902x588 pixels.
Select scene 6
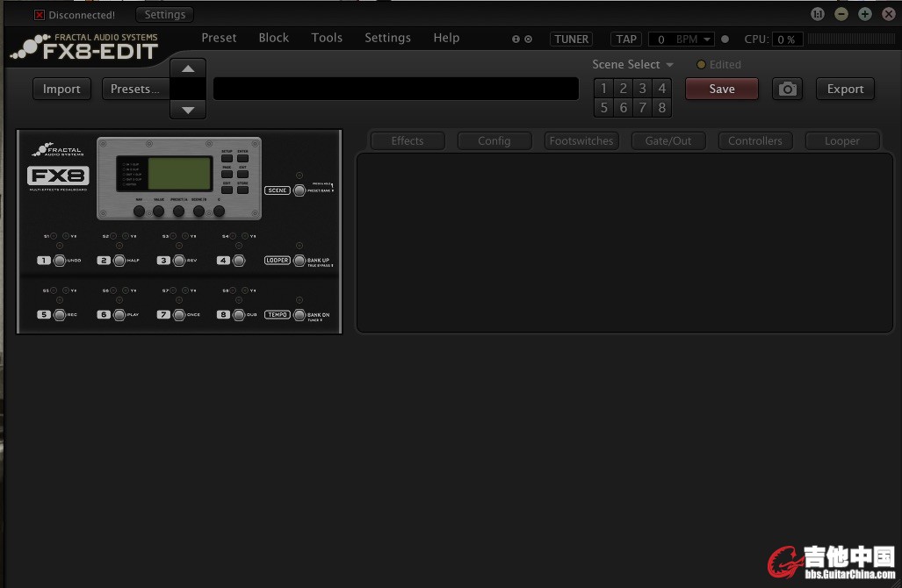coord(623,107)
